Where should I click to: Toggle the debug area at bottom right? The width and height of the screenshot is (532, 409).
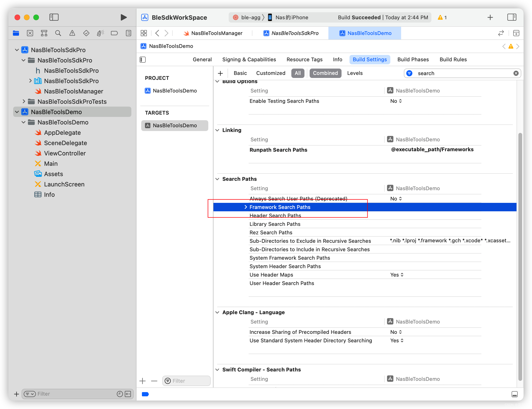click(514, 394)
